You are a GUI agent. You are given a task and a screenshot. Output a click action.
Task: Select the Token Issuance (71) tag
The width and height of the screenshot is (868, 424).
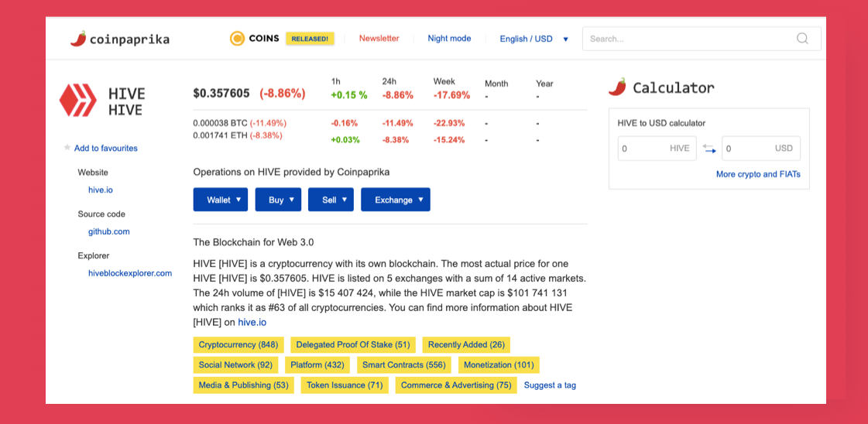coord(345,385)
